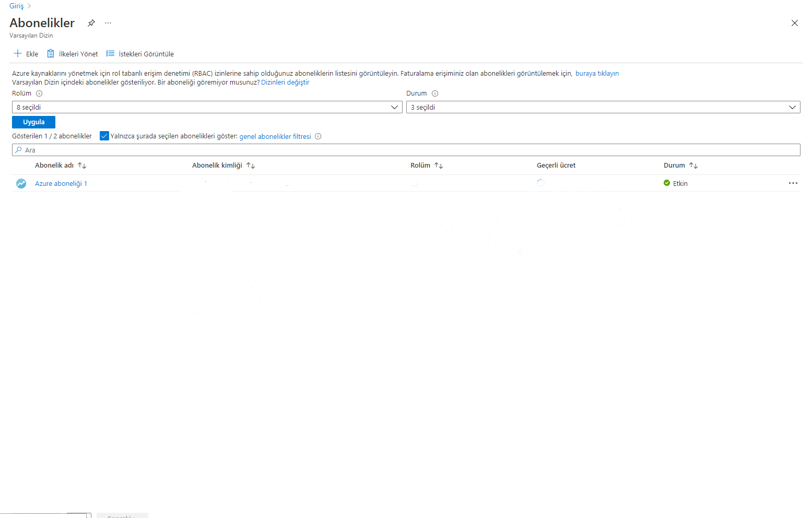Open Azure aboneliği 1 subscription
Viewport: 812px width, 518px height.
[61, 184]
